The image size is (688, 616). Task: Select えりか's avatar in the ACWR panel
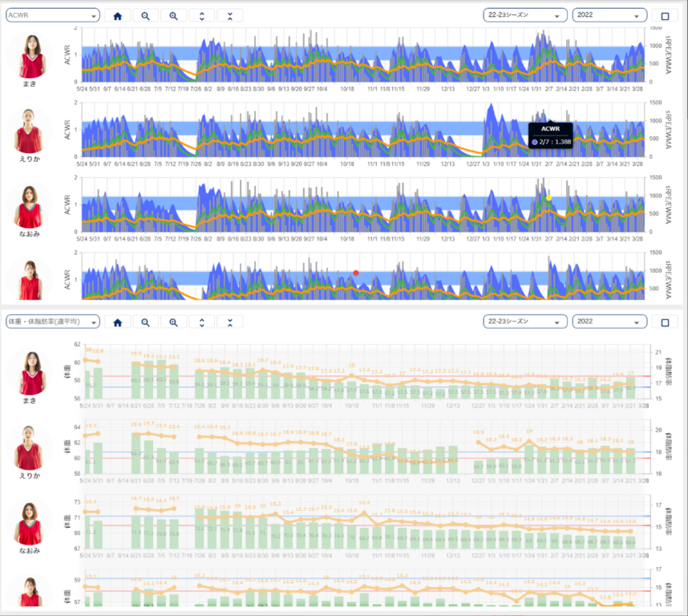pos(30,129)
